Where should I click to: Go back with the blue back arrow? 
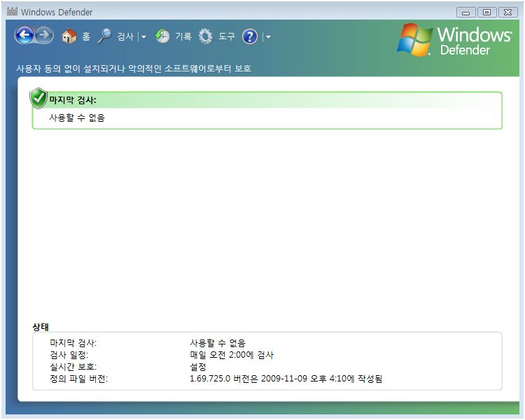[24, 35]
